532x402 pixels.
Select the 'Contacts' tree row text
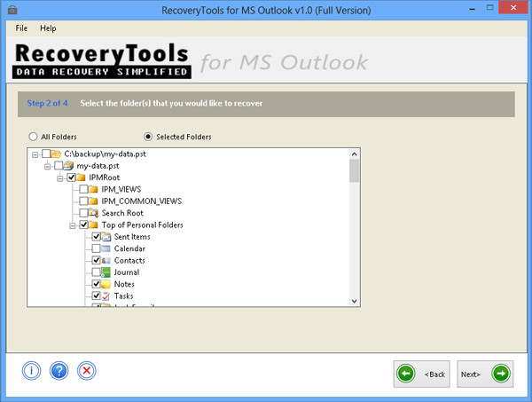pyautogui.click(x=129, y=260)
